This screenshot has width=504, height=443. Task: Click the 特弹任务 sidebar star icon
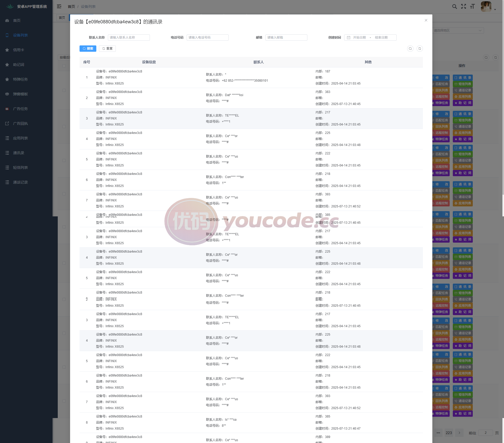[7, 79]
